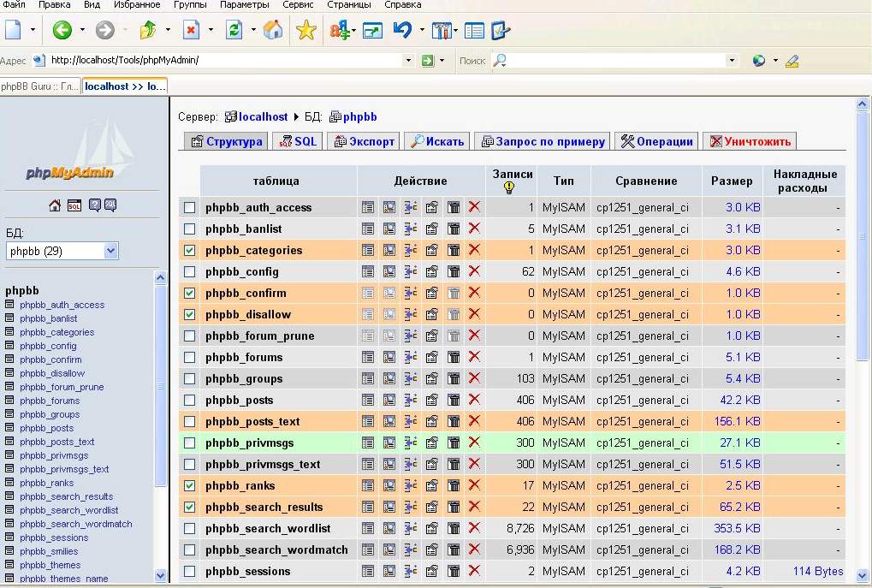Go back with the green Back arrow
The image size is (872, 588).
(62, 30)
